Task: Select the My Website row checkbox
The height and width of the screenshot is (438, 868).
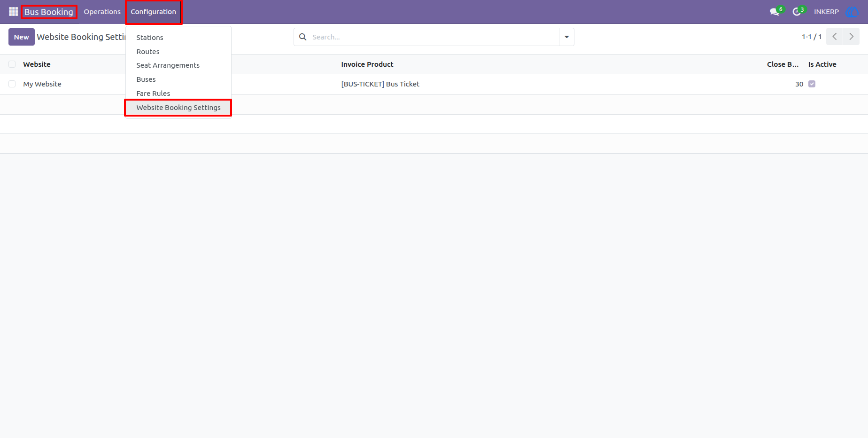Action: (12, 84)
